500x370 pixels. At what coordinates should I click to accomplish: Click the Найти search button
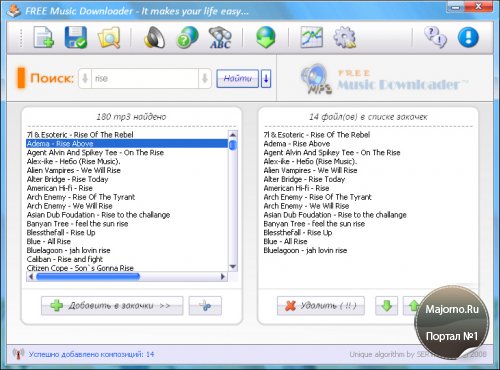click(x=237, y=79)
